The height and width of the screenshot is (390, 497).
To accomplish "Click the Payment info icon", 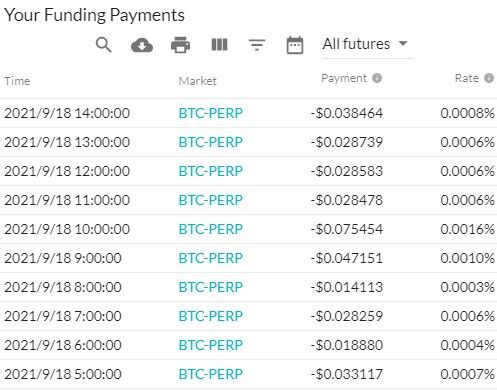I will click(x=377, y=78).
